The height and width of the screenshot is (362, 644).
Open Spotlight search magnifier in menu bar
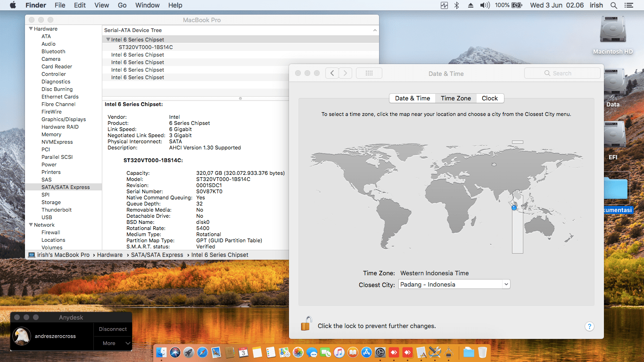(x=613, y=5)
